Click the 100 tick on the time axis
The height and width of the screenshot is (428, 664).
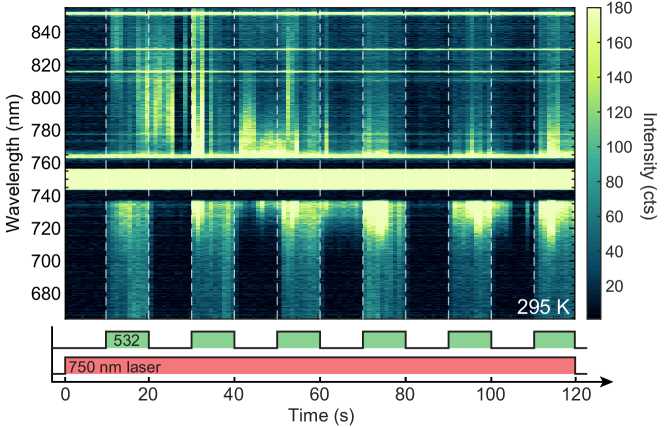pos(490,395)
